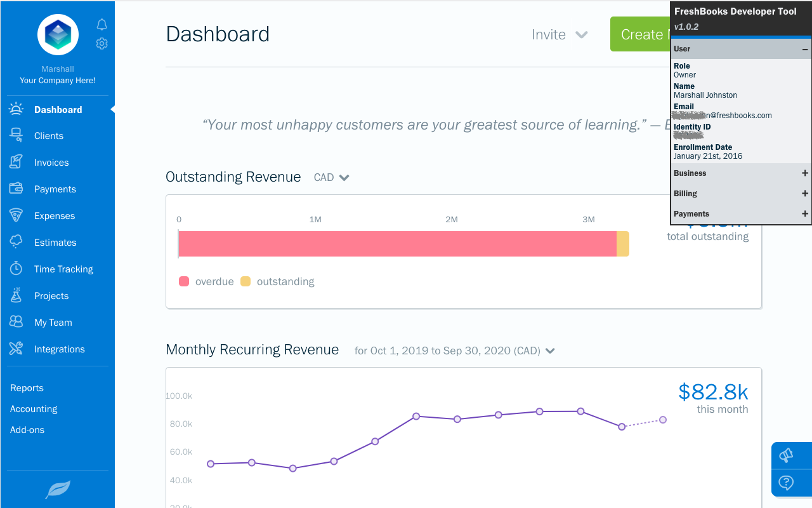Open My Team via the people icon
The image size is (812, 508).
(x=16, y=322)
